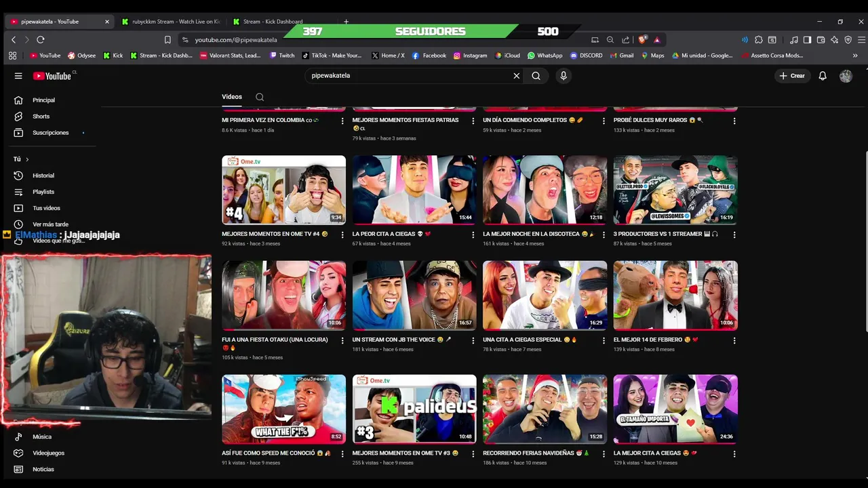868x488 pixels.
Task: Open the Gmail bookmark
Action: click(621, 56)
